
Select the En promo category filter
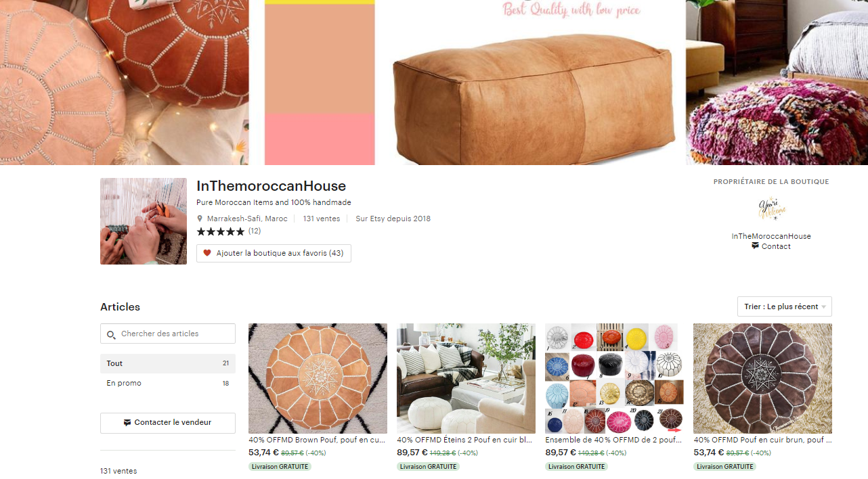pos(168,383)
